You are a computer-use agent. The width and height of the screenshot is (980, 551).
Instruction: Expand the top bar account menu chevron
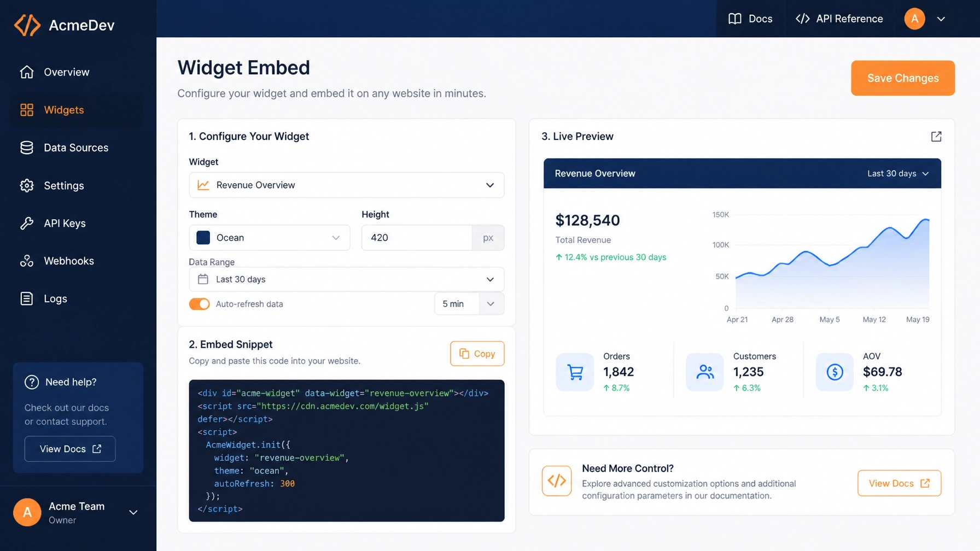941,19
